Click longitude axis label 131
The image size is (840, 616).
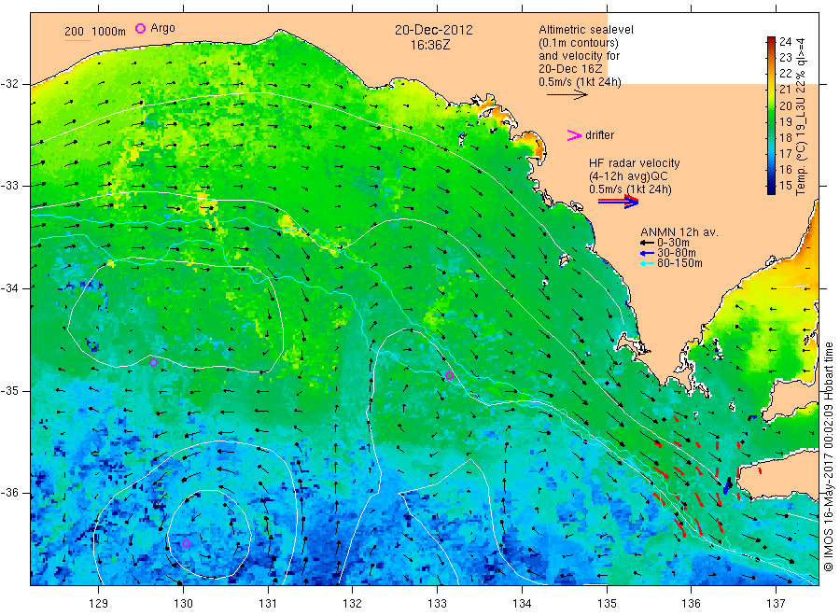tap(268, 604)
